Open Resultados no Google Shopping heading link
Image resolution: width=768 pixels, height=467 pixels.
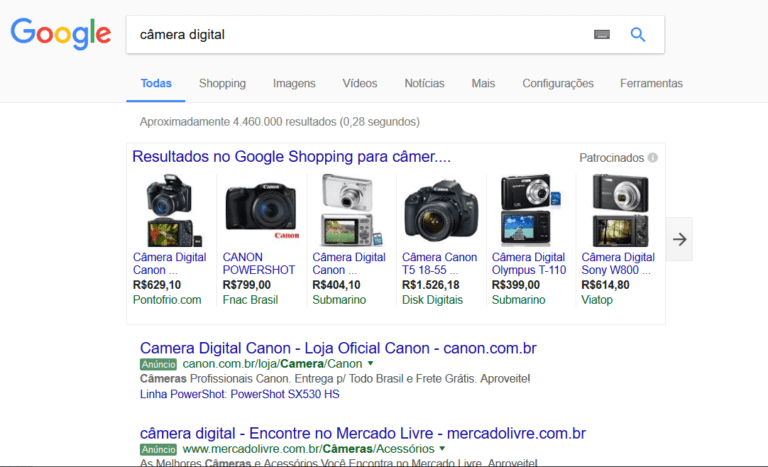(291, 157)
